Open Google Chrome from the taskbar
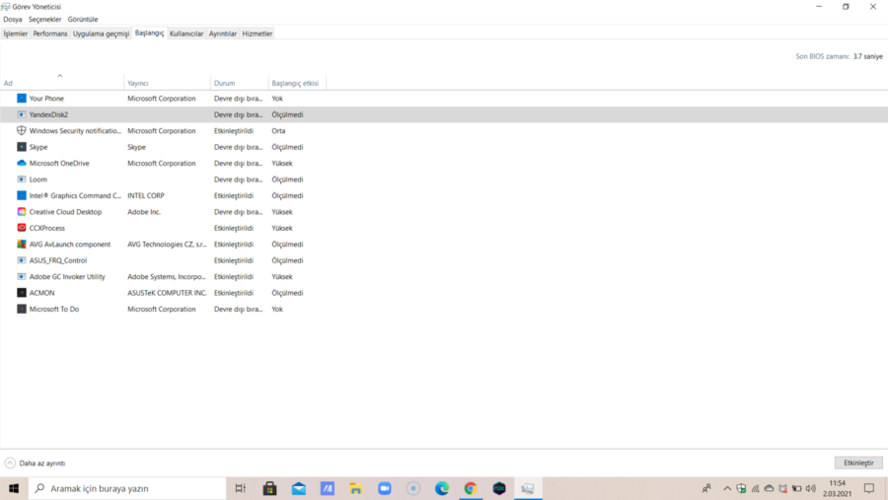Image resolution: width=888 pixels, height=500 pixels. pos(471,488)
